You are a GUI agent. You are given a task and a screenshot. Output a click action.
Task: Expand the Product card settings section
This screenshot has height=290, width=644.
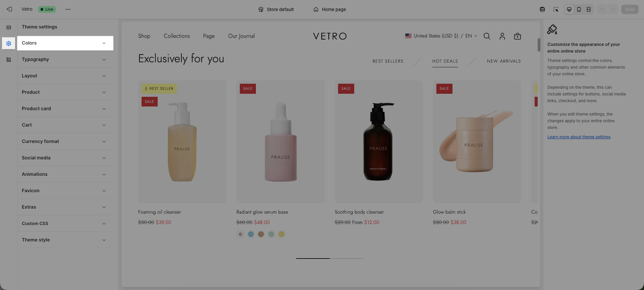[x=65, y=108]
